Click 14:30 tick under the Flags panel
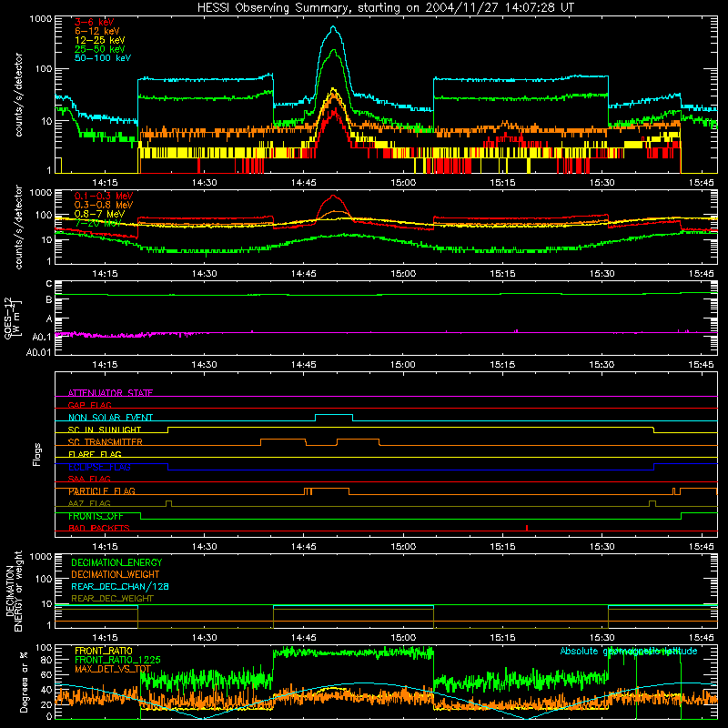 coord(204,547)
